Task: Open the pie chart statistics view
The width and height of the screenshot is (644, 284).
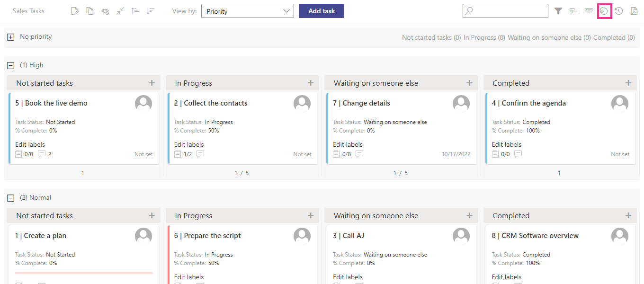Action: click(604, 10)
